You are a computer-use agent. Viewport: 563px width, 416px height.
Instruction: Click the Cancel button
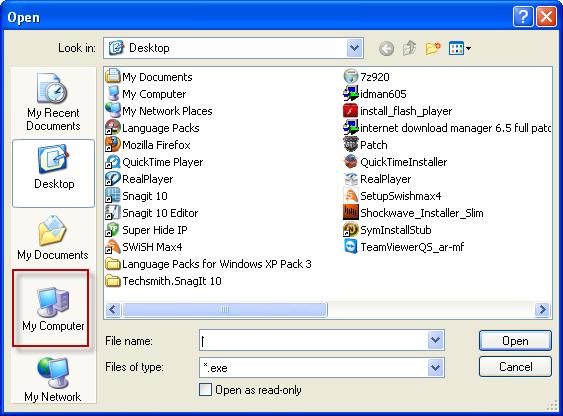coord(515,366)
